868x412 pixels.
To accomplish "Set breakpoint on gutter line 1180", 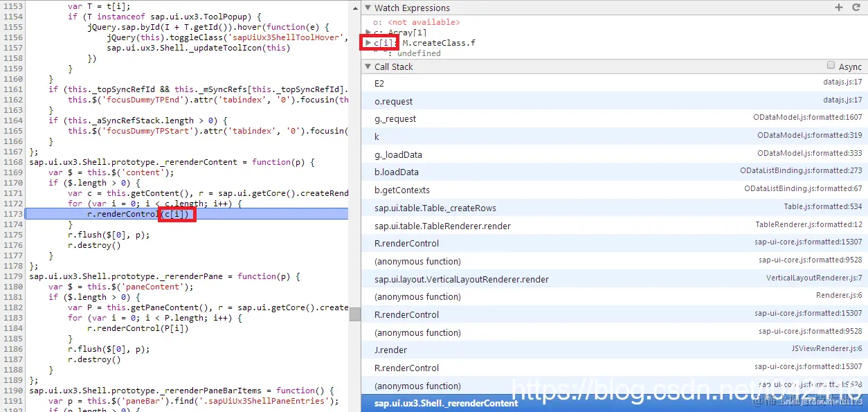I will [x=12, y=287].
